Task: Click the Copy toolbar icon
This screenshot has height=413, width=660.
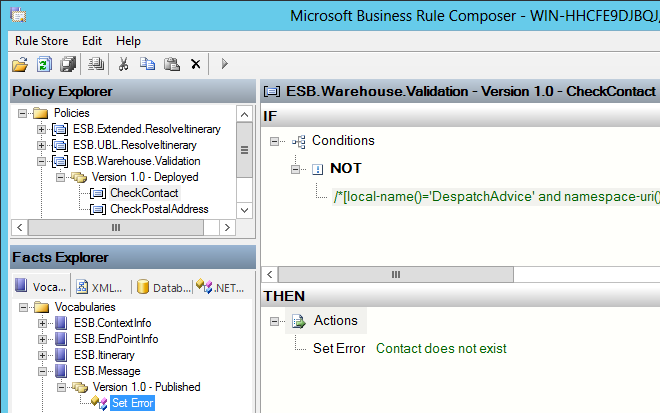Action: pos(147,64)
